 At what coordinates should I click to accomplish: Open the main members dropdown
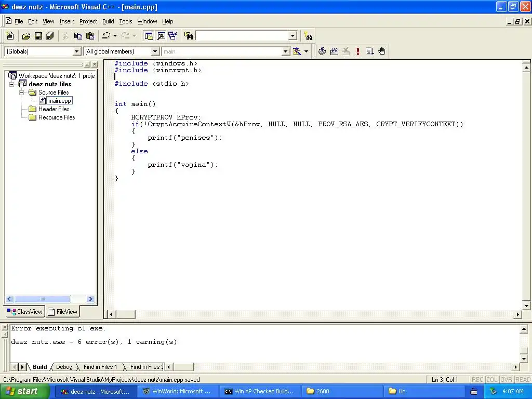tap(286, 51)
